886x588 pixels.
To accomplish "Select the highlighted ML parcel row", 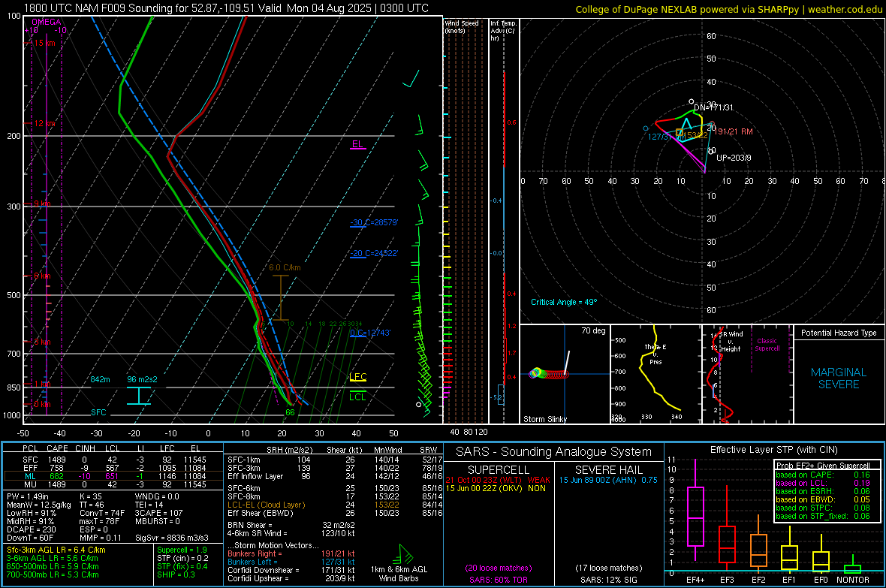I will [x=113, y=476].
